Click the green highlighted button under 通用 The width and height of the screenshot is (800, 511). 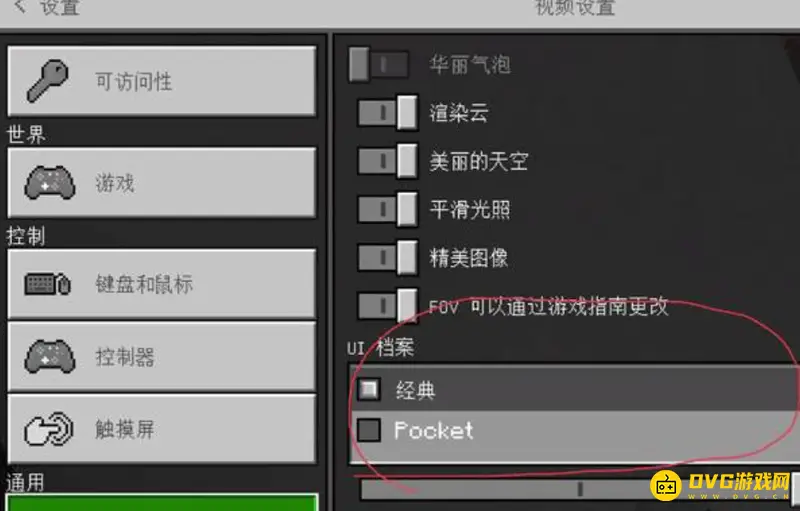click(162, 502)
